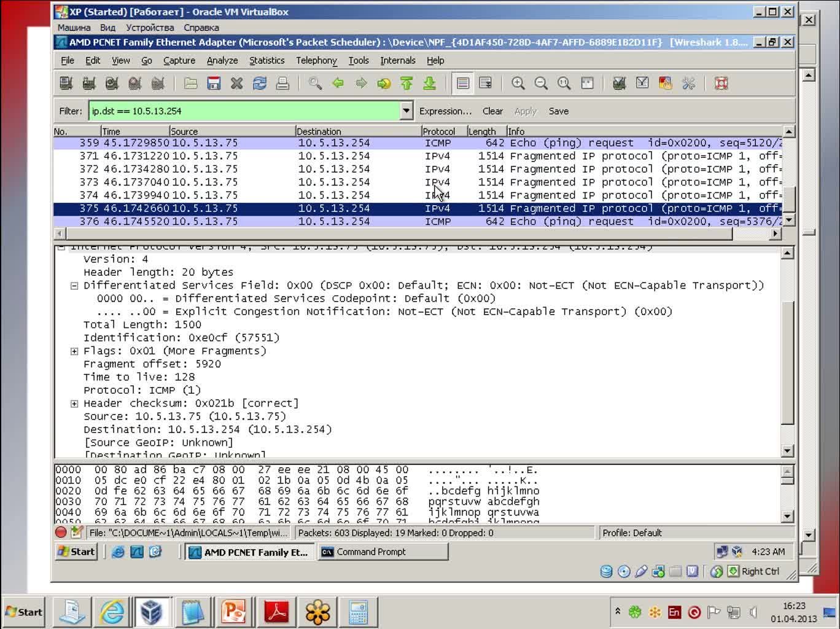Find a packet with the magnifier icon

coord(315,84)
